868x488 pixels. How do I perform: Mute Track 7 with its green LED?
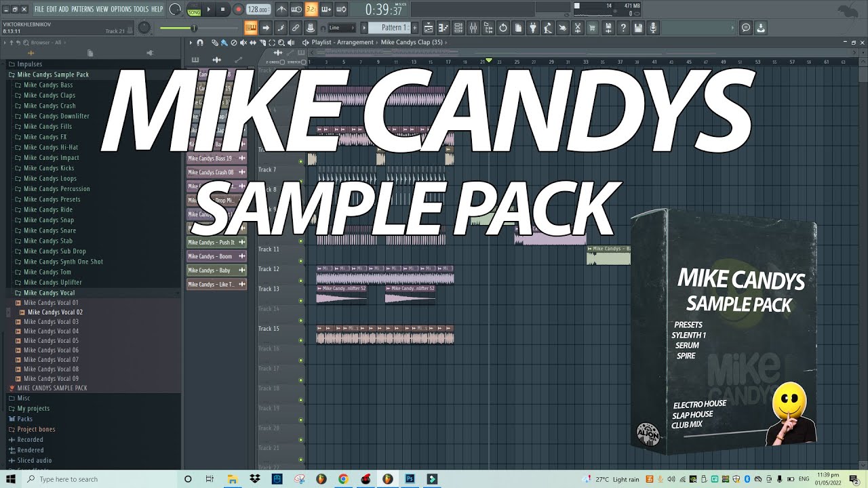[x=301, y=181]
